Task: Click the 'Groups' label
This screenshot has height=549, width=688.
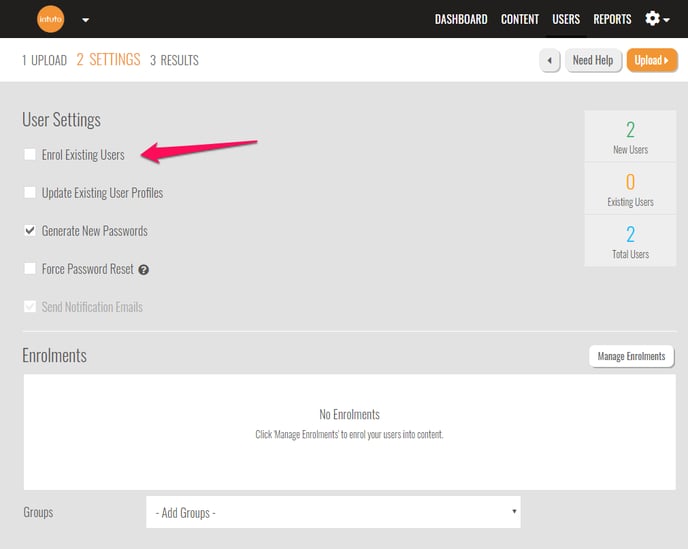Action: click(x=38, y=512)
